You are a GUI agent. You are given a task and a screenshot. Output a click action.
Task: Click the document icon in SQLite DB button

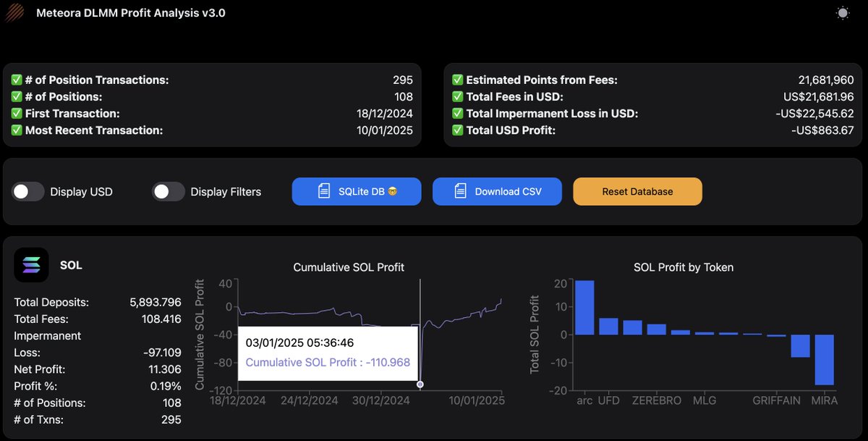tap(325, 192)
